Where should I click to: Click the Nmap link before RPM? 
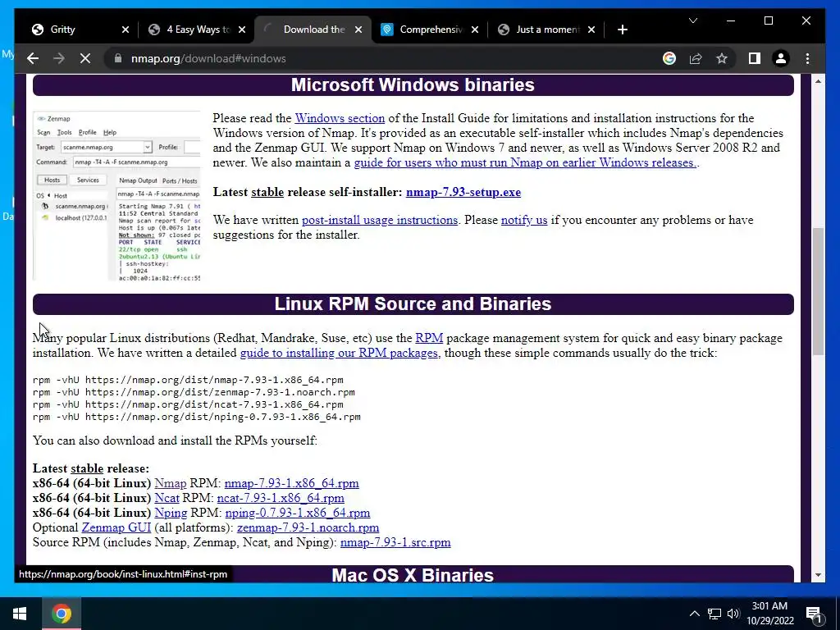pos(171,482)
